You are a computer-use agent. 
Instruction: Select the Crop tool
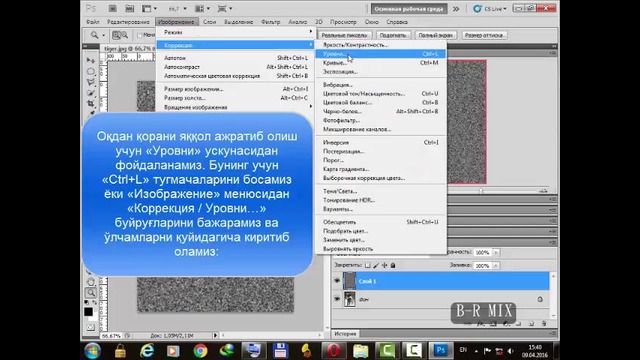(91, 104)
